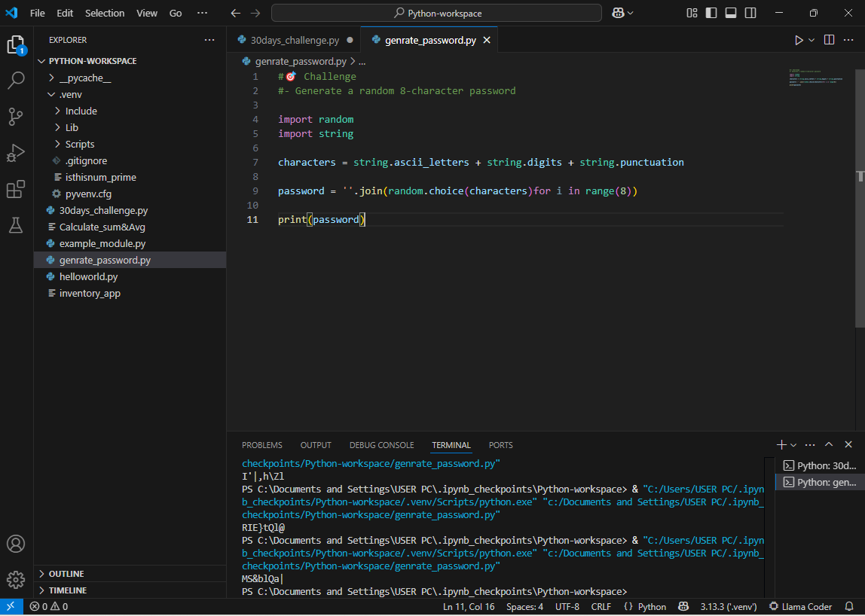Change line endings via CRLF

(x=601, y=607)
